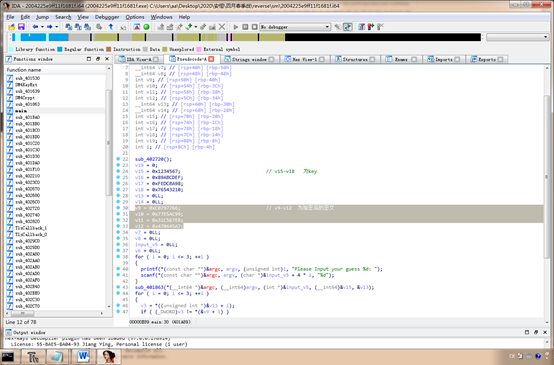This screenshot has height=365, width=554.
Task: Pause process with the pause icon
Action: click(x=245, y=27)
